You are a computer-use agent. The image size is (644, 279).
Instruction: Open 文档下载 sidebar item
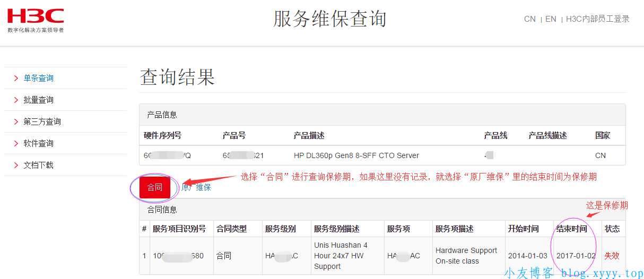pyautogui.click(x=38, y=165)
